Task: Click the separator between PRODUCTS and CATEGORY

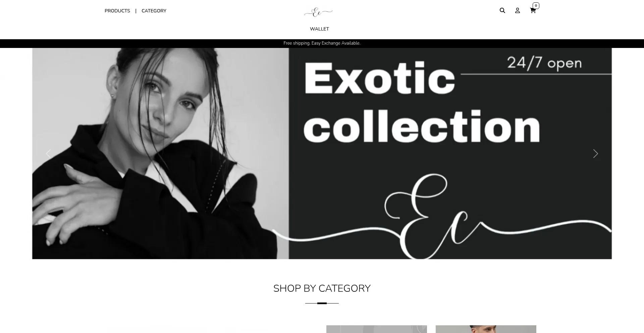Action: 136,11
